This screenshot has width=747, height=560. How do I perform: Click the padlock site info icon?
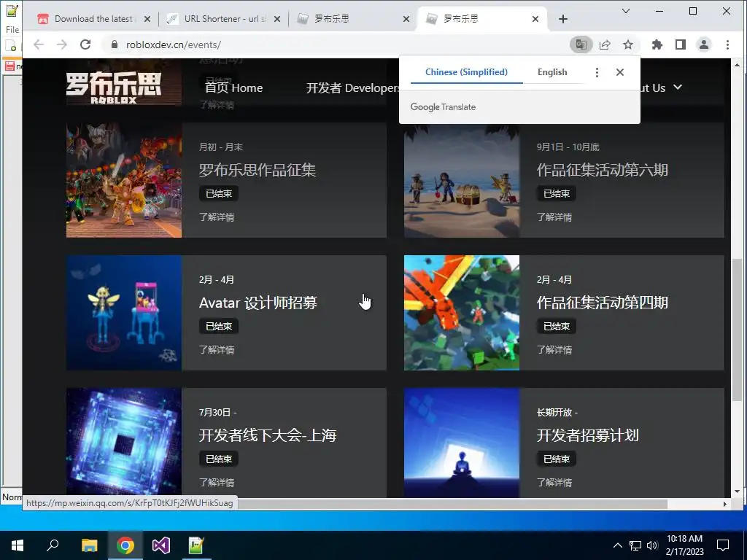[x=114, y=44]
